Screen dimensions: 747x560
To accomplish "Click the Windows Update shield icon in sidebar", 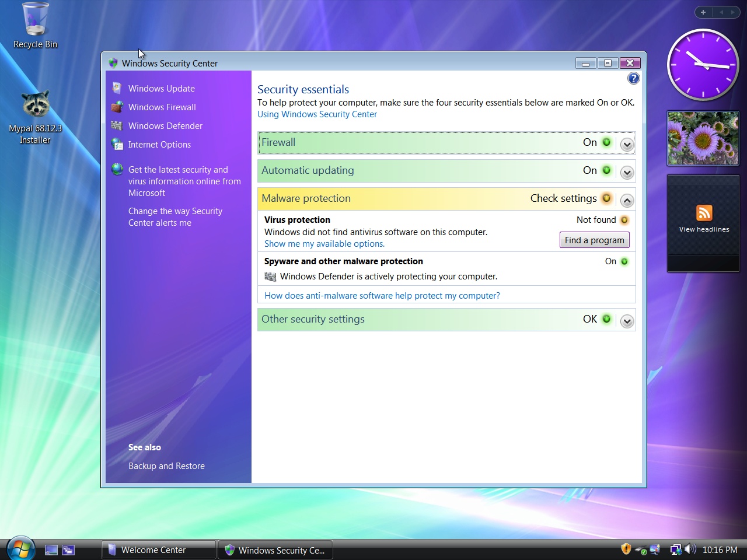I will click(117, 88).
